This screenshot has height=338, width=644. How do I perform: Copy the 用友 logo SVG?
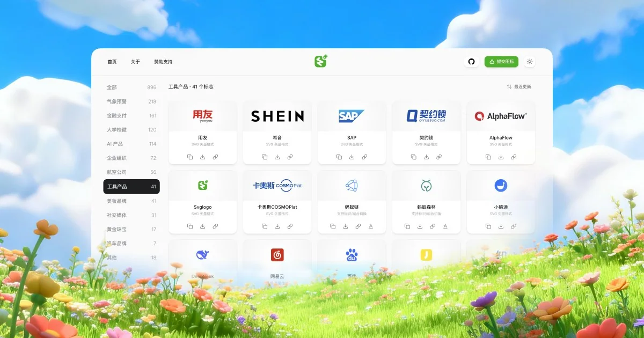pyautogui.click(x=190, y=157)
